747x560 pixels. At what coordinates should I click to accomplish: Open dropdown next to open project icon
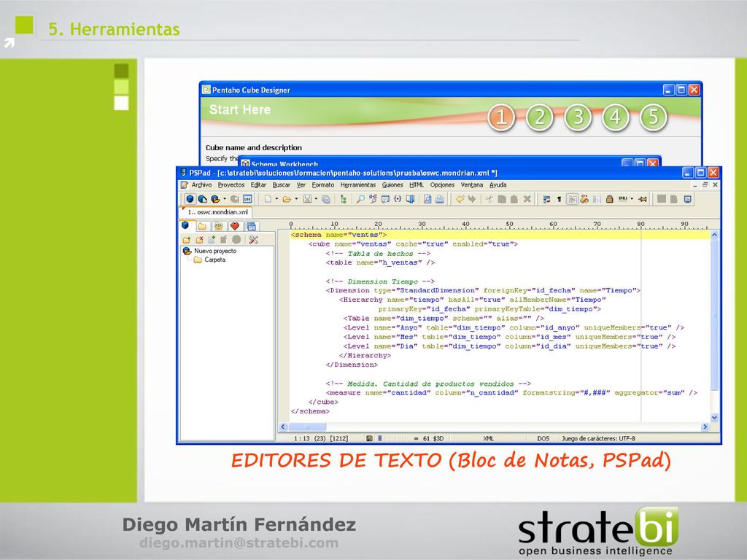(225, 198)
